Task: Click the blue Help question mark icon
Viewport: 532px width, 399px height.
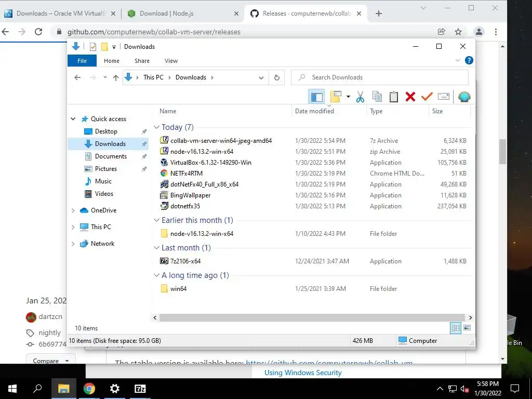Action: [x=469, y=60]
